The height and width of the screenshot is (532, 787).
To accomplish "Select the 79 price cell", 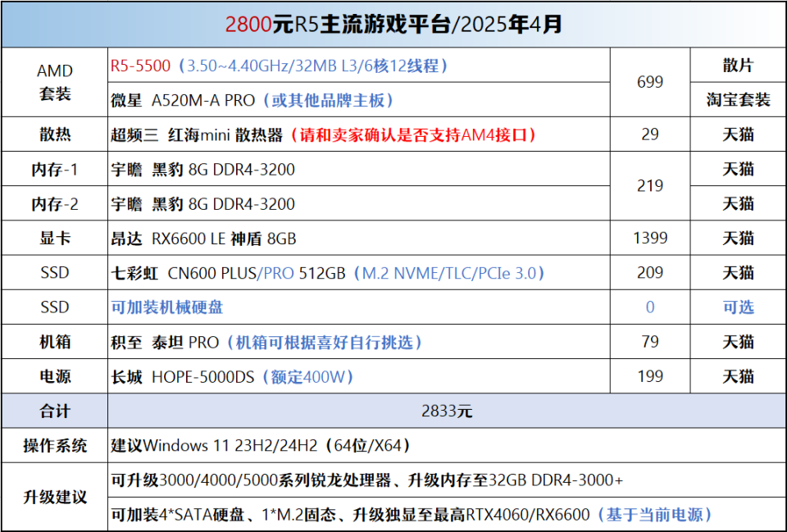I will (650, 342).
